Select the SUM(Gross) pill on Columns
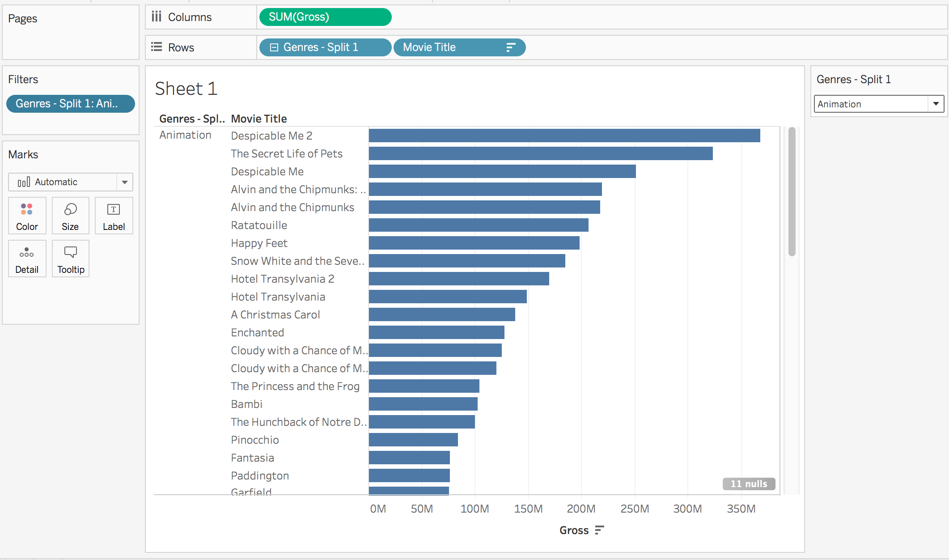 [325, 17]
